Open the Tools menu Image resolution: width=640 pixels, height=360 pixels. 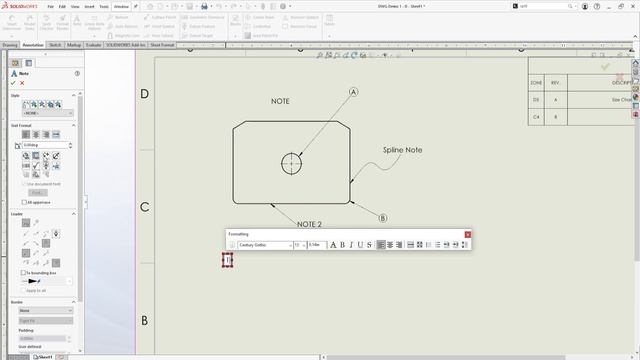104,7
